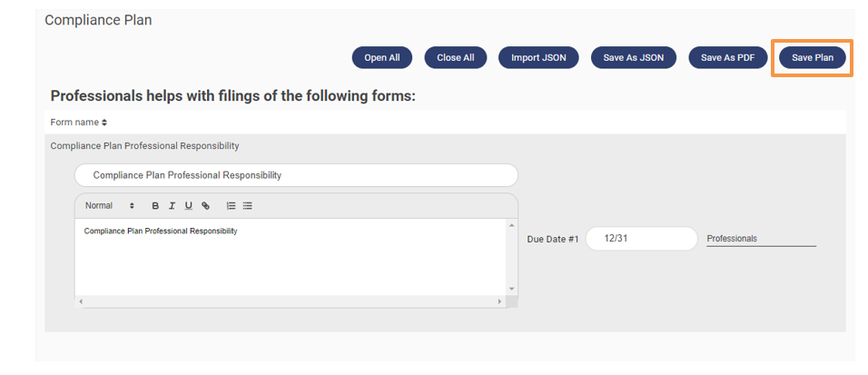This screenshot has height=375, width=868.
Task: Toggle italic formatting in the editor
Action: (x=172, y=206)
